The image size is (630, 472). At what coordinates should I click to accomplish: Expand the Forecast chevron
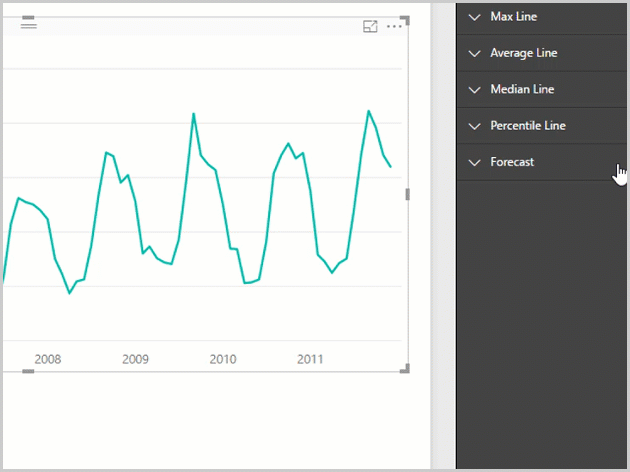475,162
